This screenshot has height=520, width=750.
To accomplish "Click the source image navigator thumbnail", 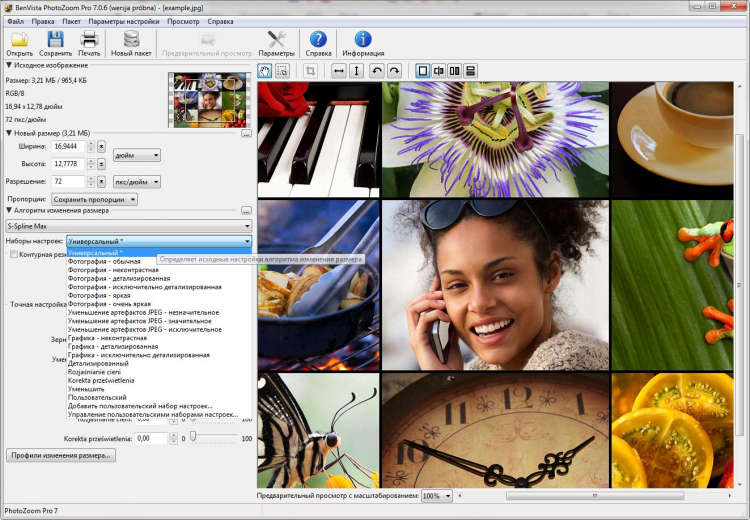I will tap(210, 100).
